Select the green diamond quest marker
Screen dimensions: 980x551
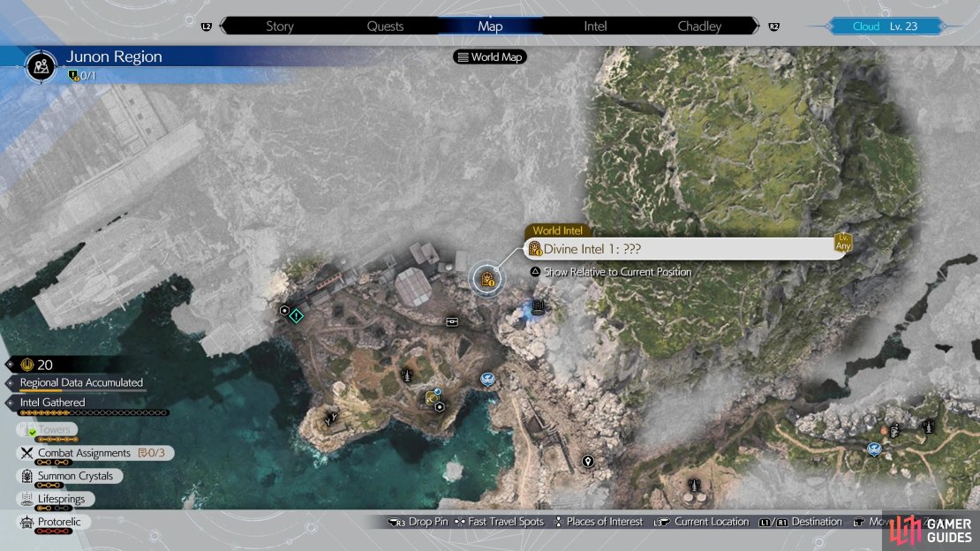click(x=297, y=316)
